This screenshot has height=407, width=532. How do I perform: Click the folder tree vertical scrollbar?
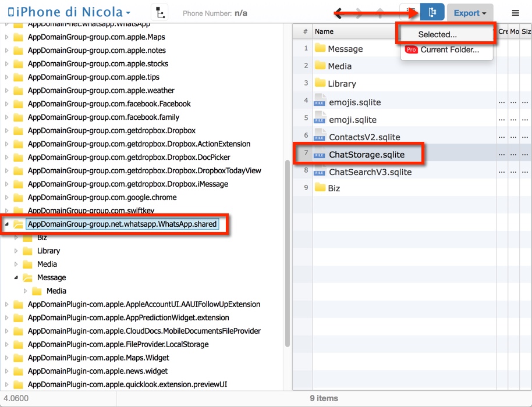(288, 254)
